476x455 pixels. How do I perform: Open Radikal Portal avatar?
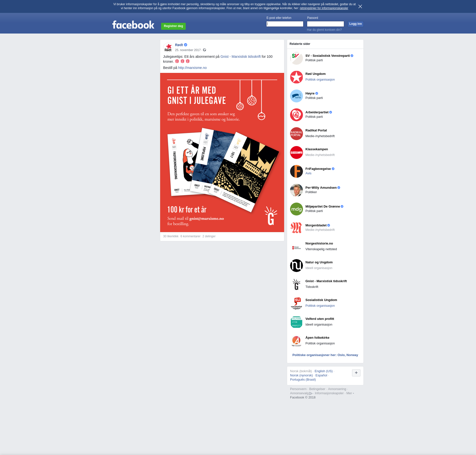coord(297,134)
